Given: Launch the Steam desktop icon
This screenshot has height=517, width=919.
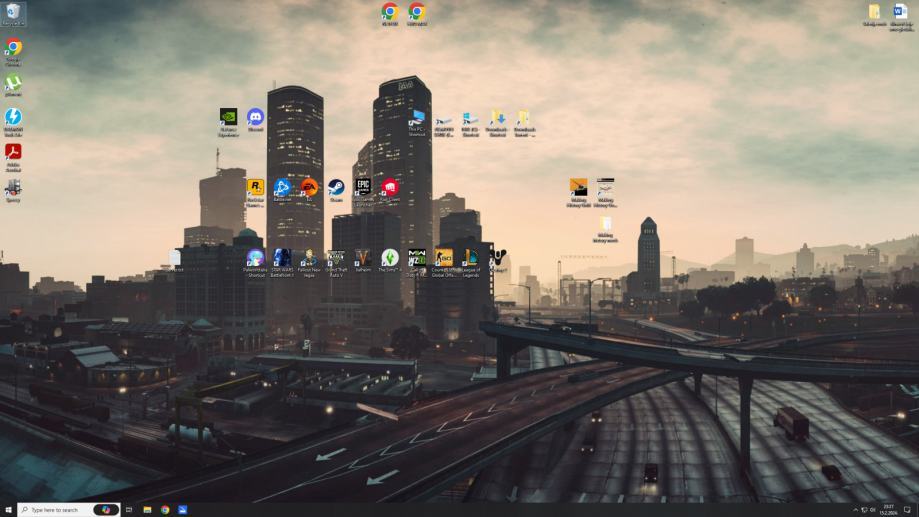Looking at the screenshot, I should 336,188.
